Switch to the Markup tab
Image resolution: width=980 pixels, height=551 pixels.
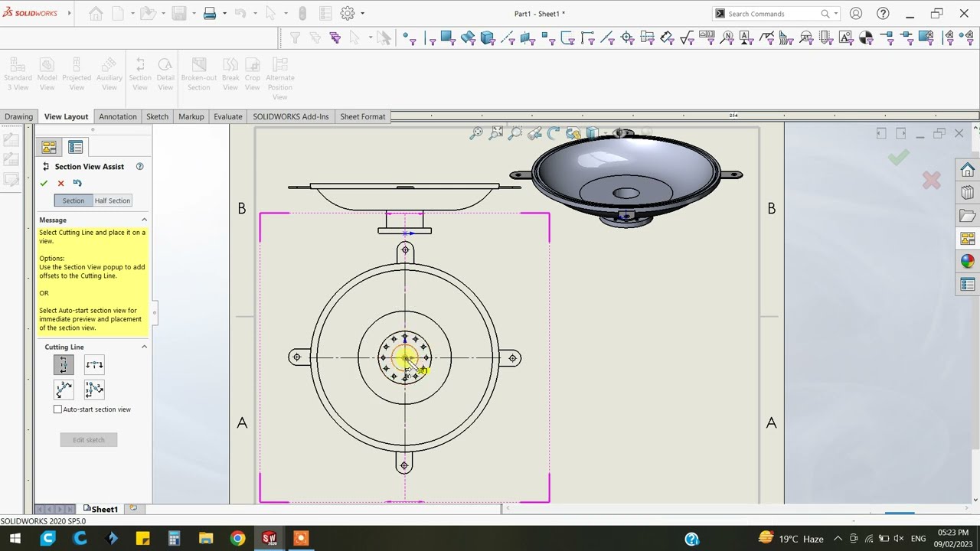tap(191, 116)
